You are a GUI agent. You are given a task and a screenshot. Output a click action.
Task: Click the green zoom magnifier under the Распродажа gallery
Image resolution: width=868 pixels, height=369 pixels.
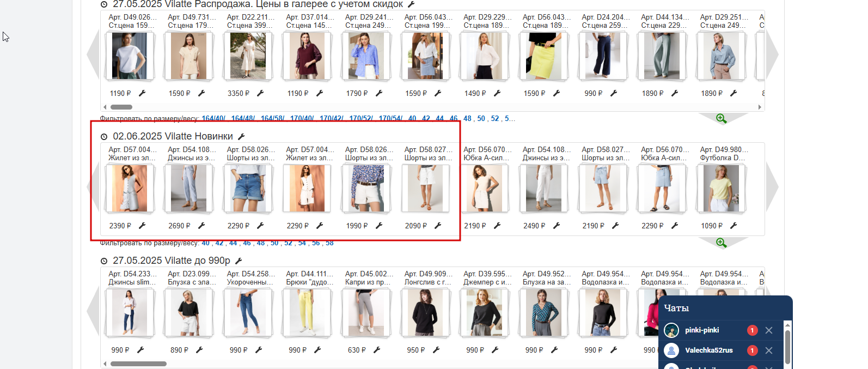[722, 118]
